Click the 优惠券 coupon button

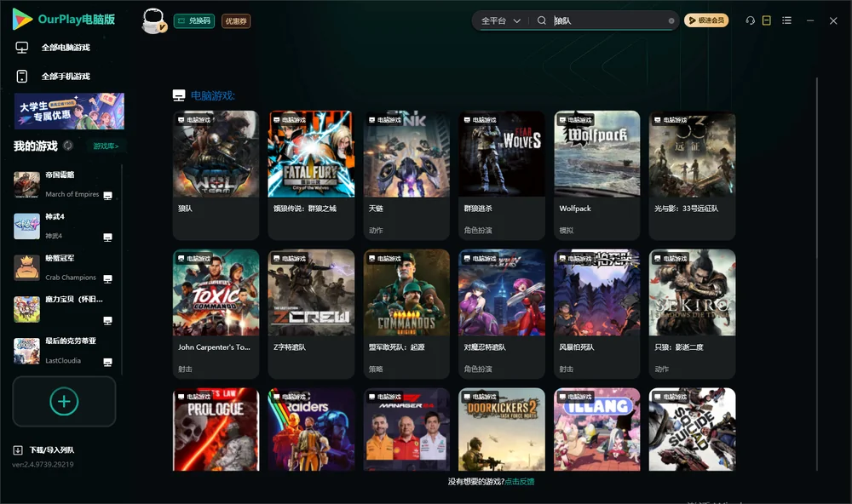tap(236, 20)
